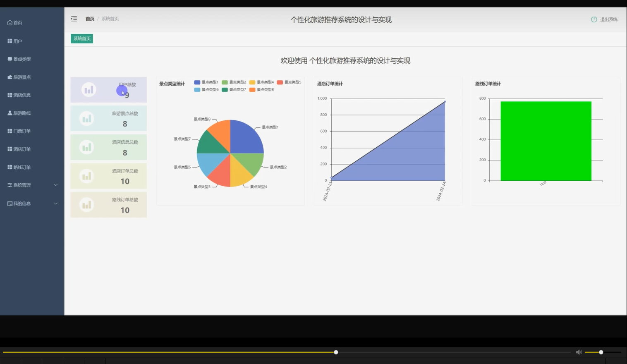The height and width of the screenshot is (364, 627).
Task: Click the value 8 under 旅游景点总数
Action: [125, 124]
